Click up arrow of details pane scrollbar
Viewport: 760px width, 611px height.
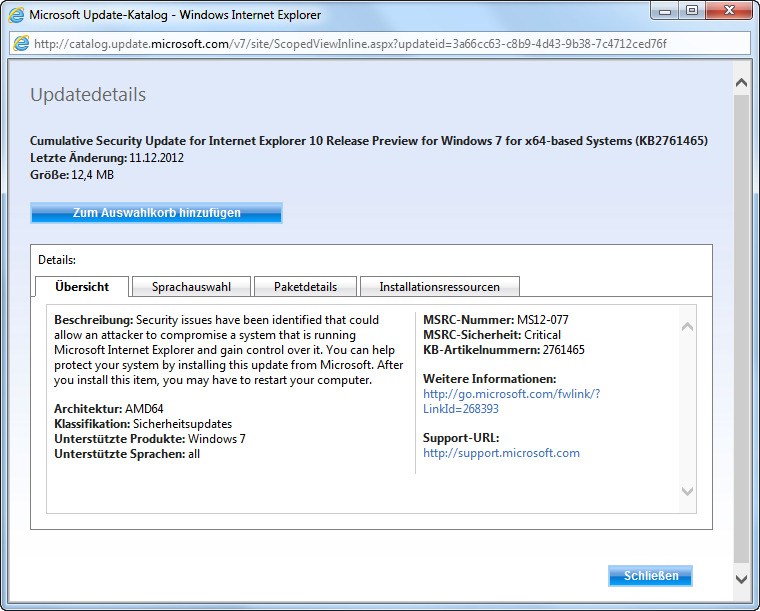[x=687, y=327]
